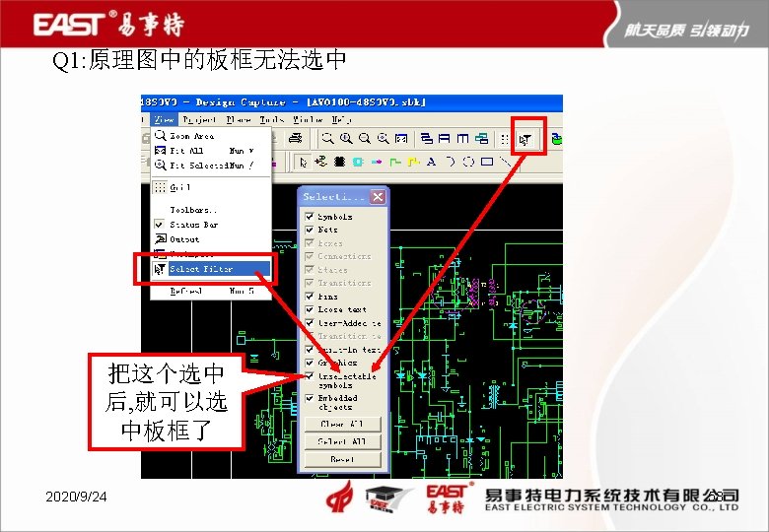Image resolution: width=769 pixels, height=532 pixels.
Task: Select the Line drawing tool
Action: coord(505,162)
